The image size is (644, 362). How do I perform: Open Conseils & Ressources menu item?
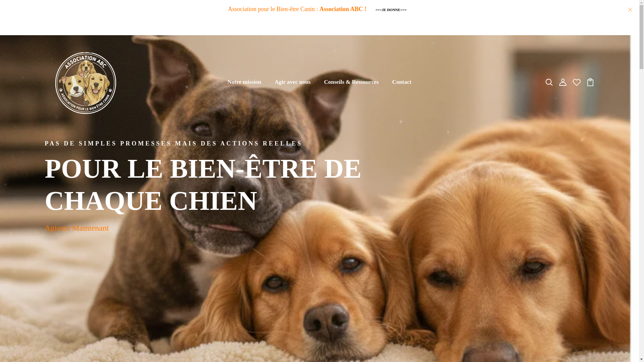point(351,82)
